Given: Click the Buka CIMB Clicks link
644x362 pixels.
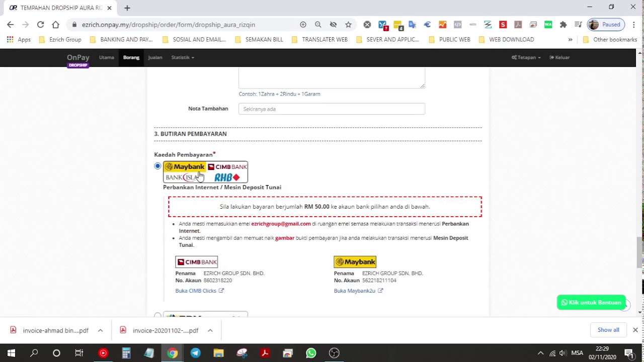Looking at the screenshot, I should 199,291.
